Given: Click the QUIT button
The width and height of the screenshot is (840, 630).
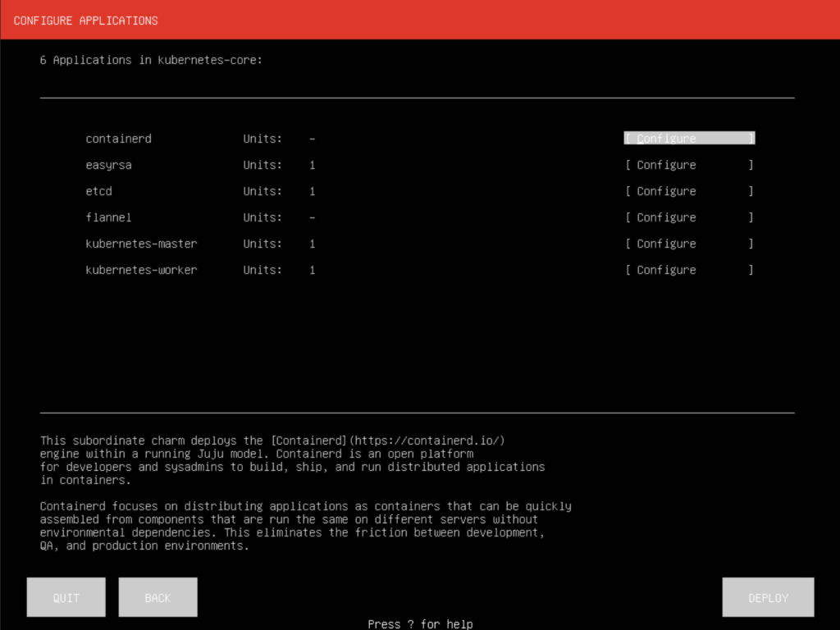Looking at the screenshot, I should (66, 596).
